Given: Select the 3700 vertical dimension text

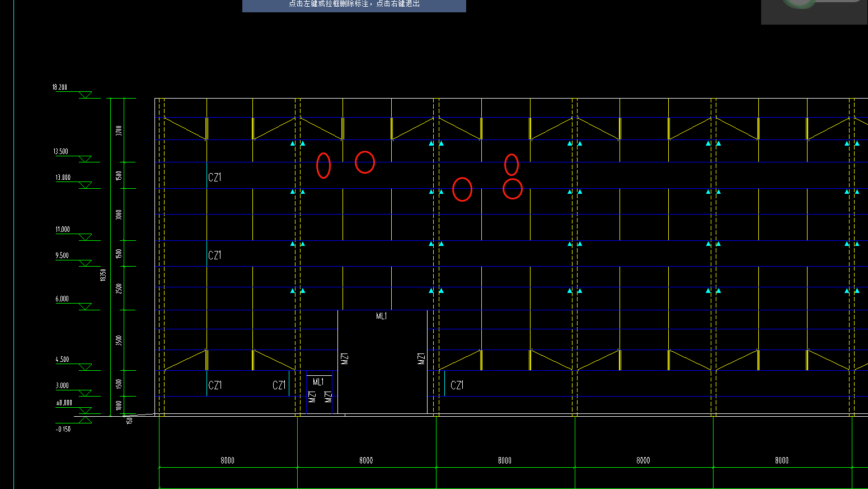Looking at the screenshot, I should (x=119, y=131).
